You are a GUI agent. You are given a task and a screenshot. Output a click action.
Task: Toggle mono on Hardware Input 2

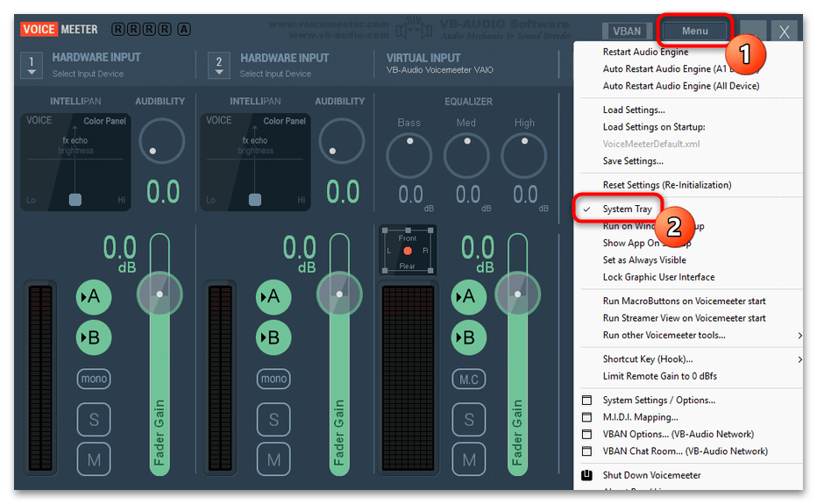(x=274, y=379)
